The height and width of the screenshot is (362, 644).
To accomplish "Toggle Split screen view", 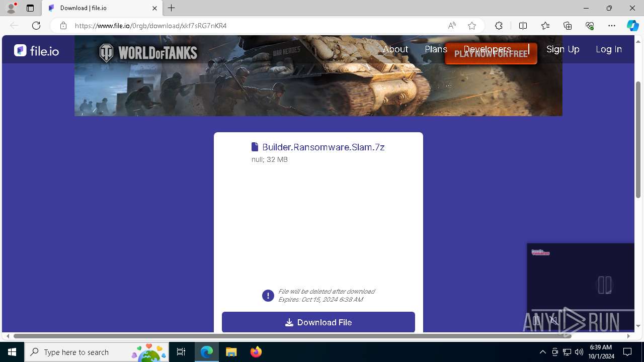I will (523, 26).
